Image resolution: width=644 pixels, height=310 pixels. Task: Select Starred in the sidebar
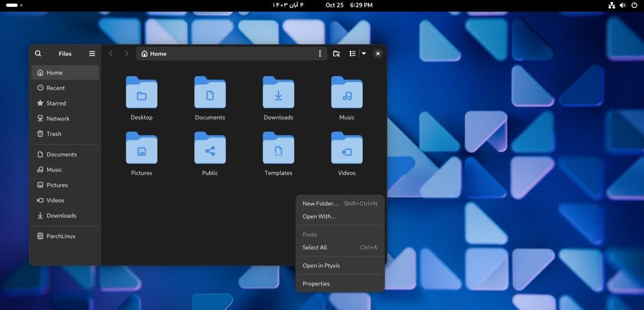click(56, 103)
